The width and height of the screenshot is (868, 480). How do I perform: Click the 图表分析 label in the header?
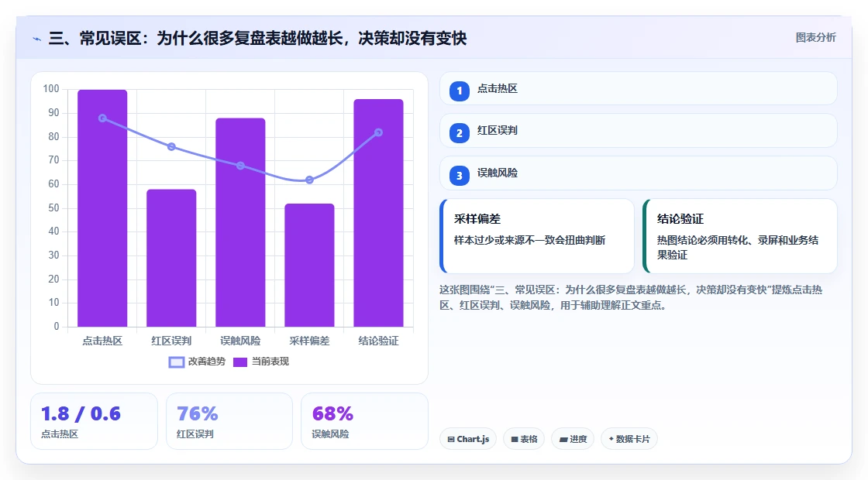815,38
